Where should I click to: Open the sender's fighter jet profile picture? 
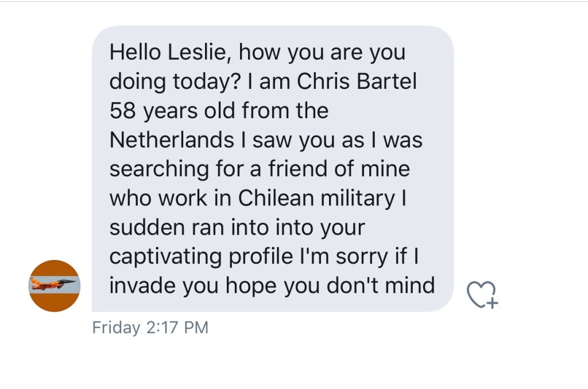coord(55,285)
